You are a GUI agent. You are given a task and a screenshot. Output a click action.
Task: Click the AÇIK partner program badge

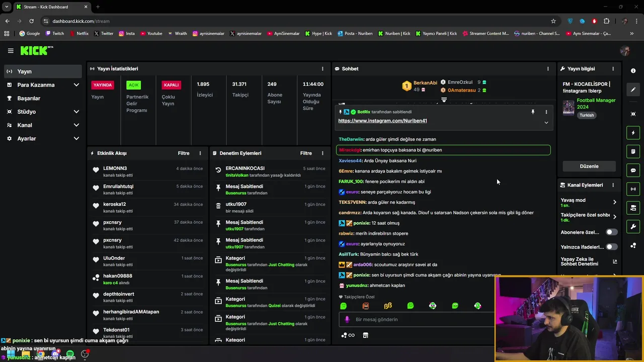point(133,85)
